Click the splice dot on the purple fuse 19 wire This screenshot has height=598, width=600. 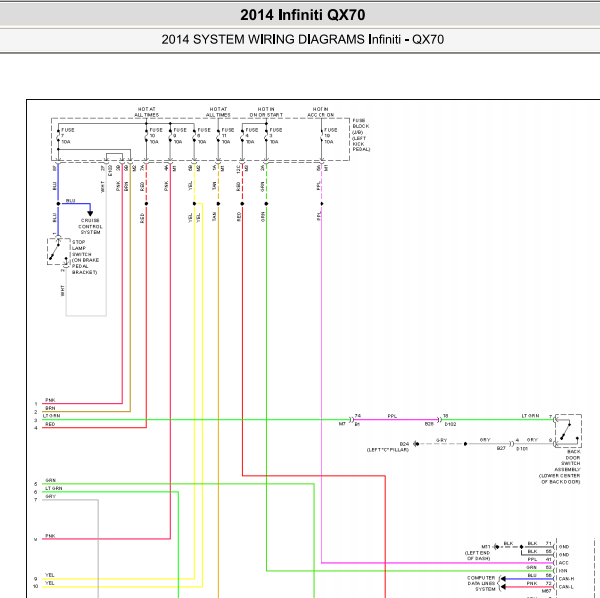point(321,204)
